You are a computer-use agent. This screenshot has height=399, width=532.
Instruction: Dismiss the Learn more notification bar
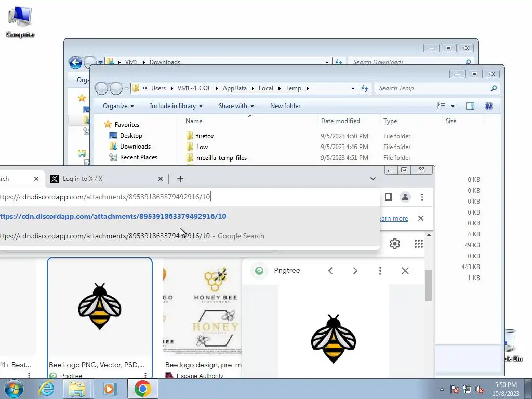pos(421,218)
